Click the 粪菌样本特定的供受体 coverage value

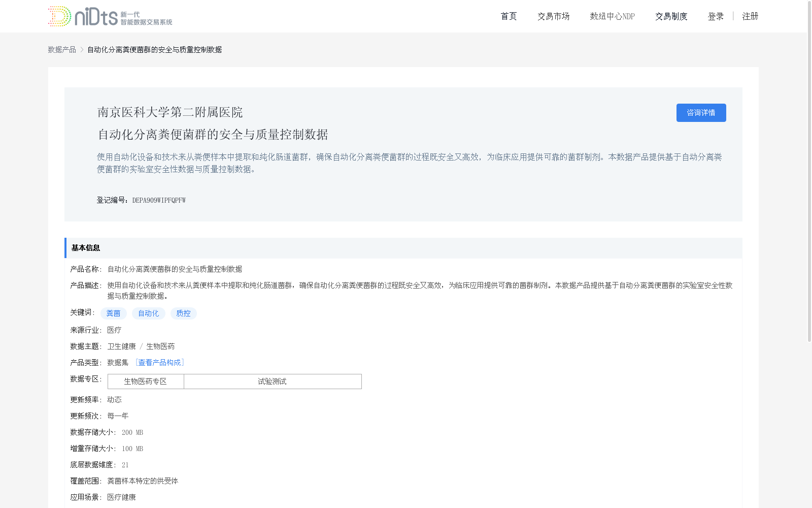[143, 481]
